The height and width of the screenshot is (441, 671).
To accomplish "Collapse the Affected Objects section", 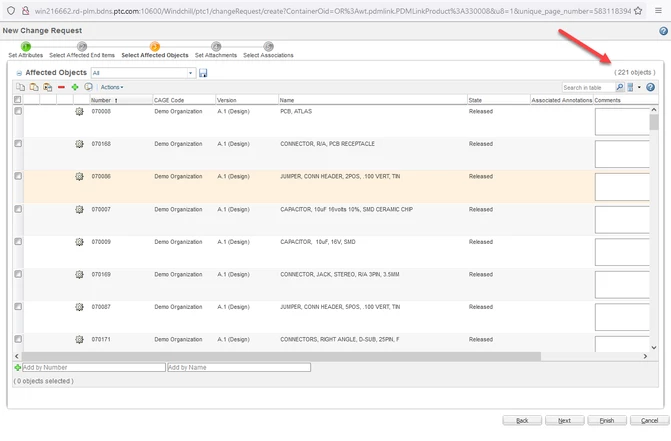I will 19,73.
